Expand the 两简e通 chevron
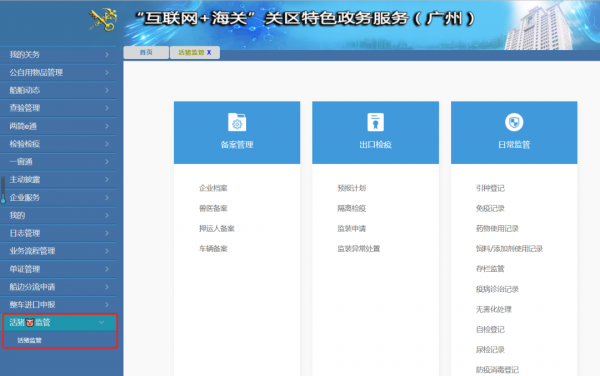 coord(107,126)
